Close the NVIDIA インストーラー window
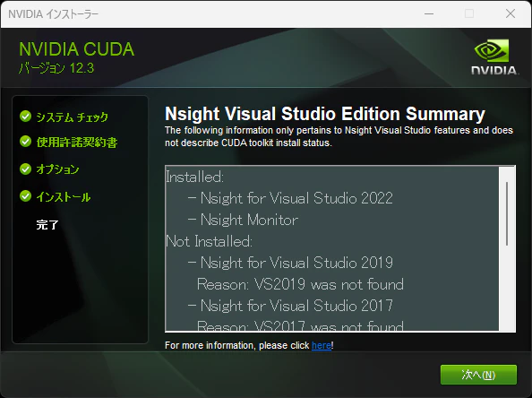Viewport: 532px width, 398px height. click(x=511, y=14)
